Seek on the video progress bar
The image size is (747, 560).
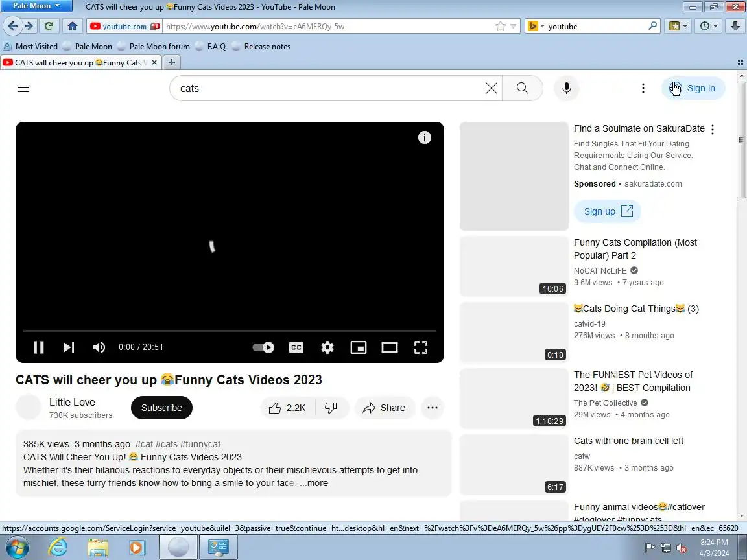pos(230,331)
